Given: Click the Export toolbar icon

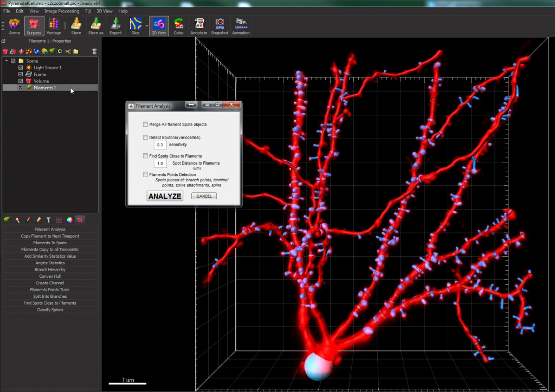Looking at the screenshot, I should (115, 27).
